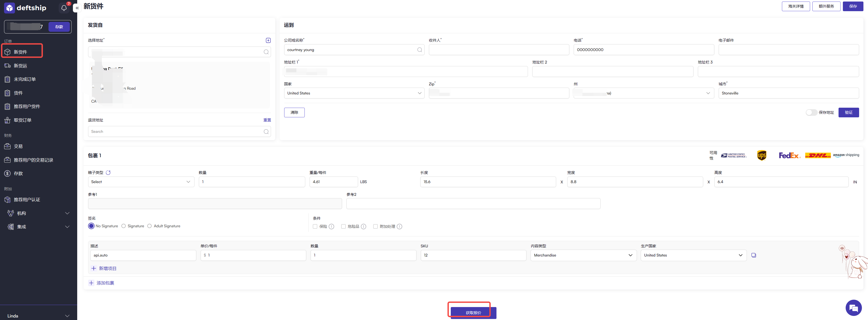Show the dangerous goods info icon
The image size is (868, 320).
(364, 226)
